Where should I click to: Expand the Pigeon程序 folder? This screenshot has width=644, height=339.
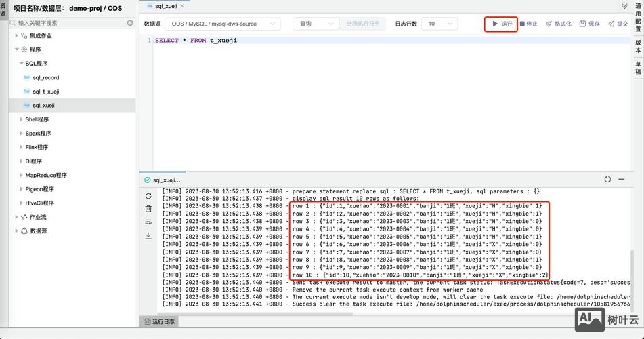(22, 189)
